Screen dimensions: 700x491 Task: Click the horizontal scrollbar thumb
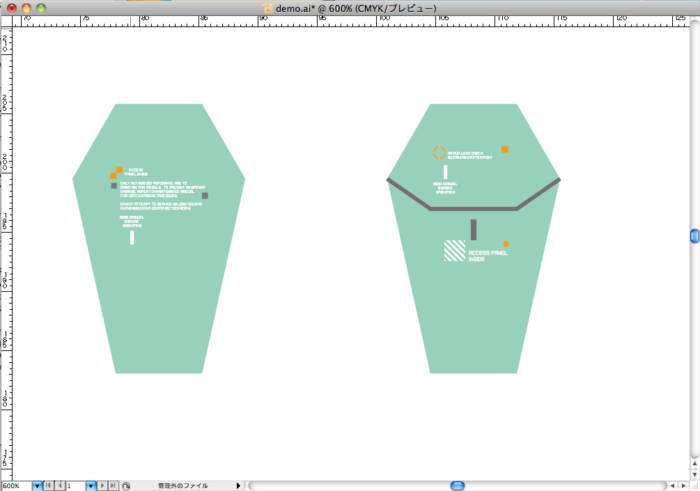pyautogui.click(x=457, y=485)
